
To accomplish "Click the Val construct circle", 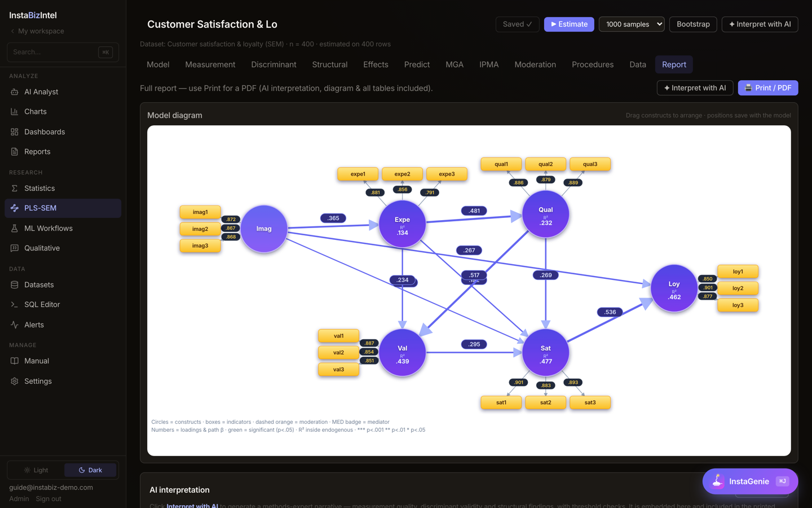I will point(402,353).
